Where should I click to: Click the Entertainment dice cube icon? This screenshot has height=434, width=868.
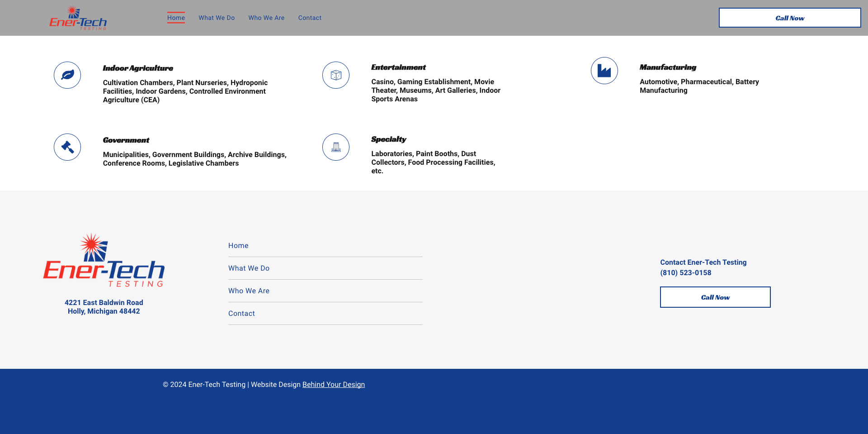tap(336, 75)
